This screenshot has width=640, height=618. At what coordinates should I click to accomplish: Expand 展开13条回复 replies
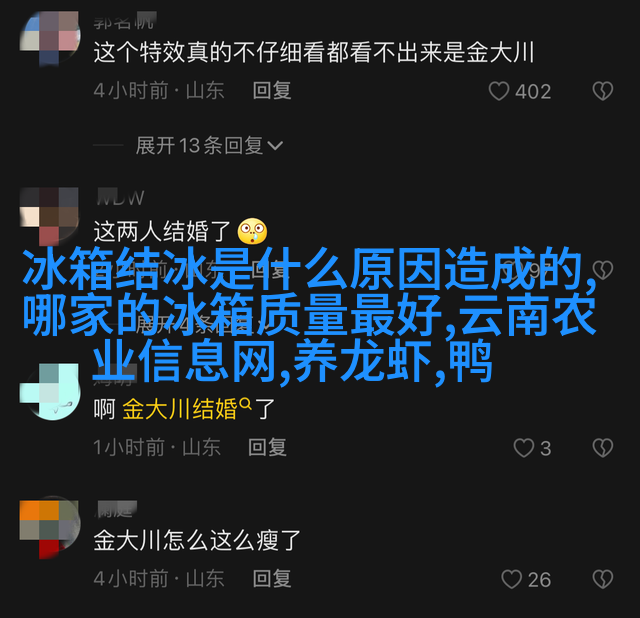coord(209,145)
